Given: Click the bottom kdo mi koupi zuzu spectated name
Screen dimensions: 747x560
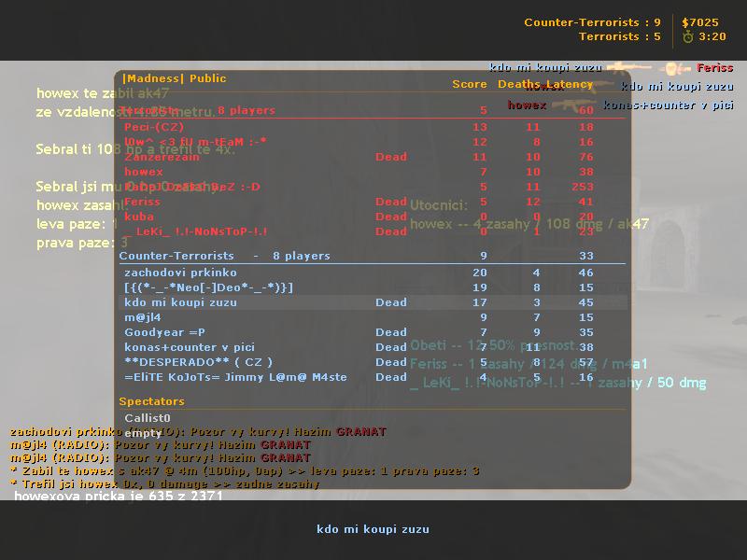Looking at the screenshot, I should 373,529.
